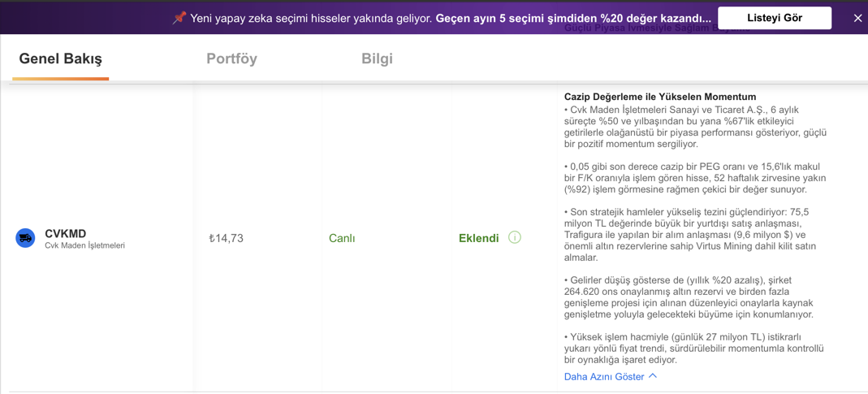Switch to the Genel Bakış tab
868x394 pixels.
[x=60, y=58]
